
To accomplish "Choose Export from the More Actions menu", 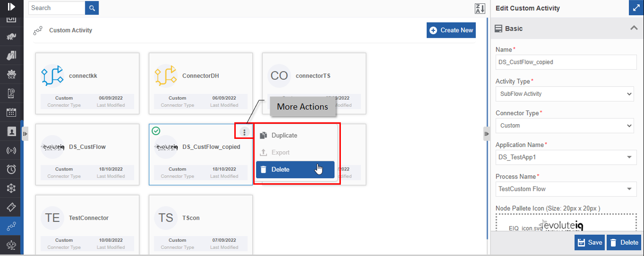I will [x=295, y=153].
